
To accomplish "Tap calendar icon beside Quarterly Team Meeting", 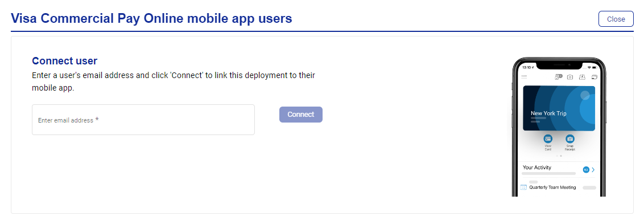I will click(x=523, y=188).
